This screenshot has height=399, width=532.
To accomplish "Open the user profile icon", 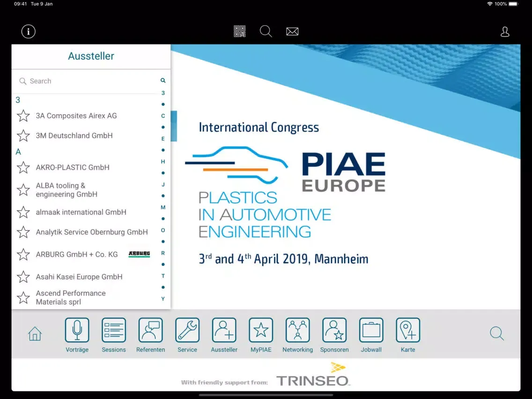I will click(505, 31).
